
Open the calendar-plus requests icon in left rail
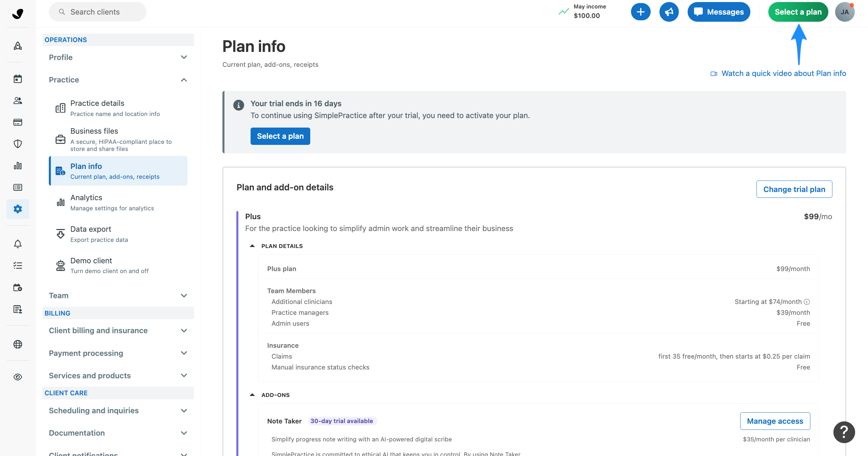pos(18,287)
